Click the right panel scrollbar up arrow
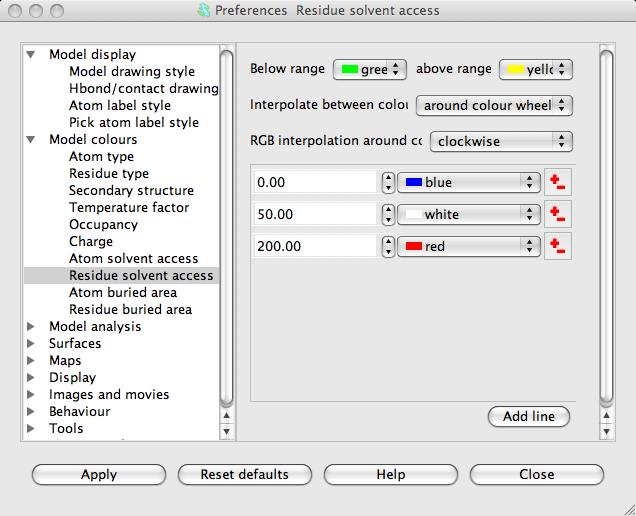 [606, 416]
